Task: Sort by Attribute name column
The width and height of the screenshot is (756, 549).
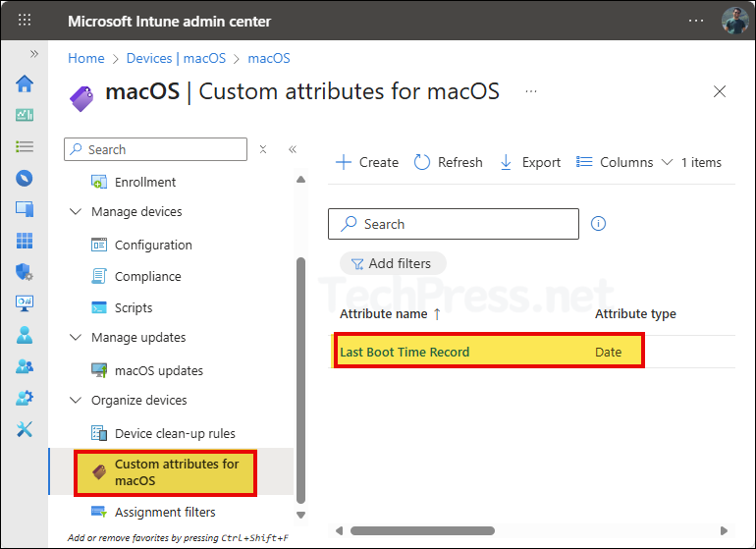Action: [390, 314]
